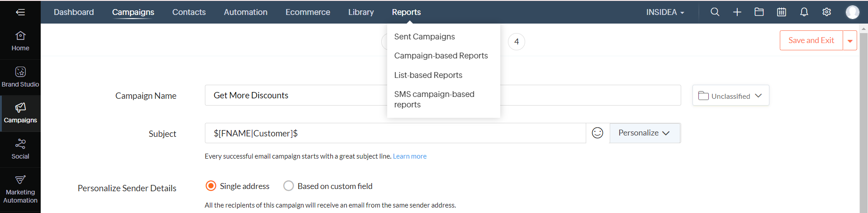
Task: Click into the Subject input field
Action: pyautogui.click(x=395, y=133)
